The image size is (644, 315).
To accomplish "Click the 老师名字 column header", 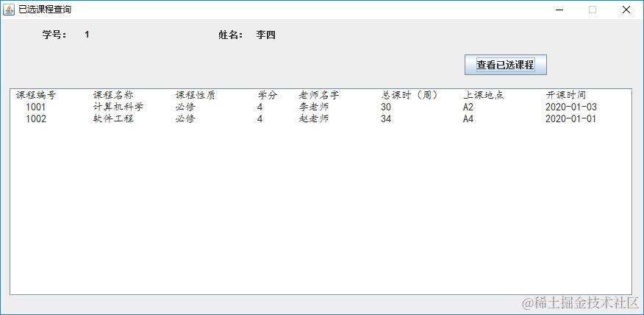I will (x=319, y=96).
